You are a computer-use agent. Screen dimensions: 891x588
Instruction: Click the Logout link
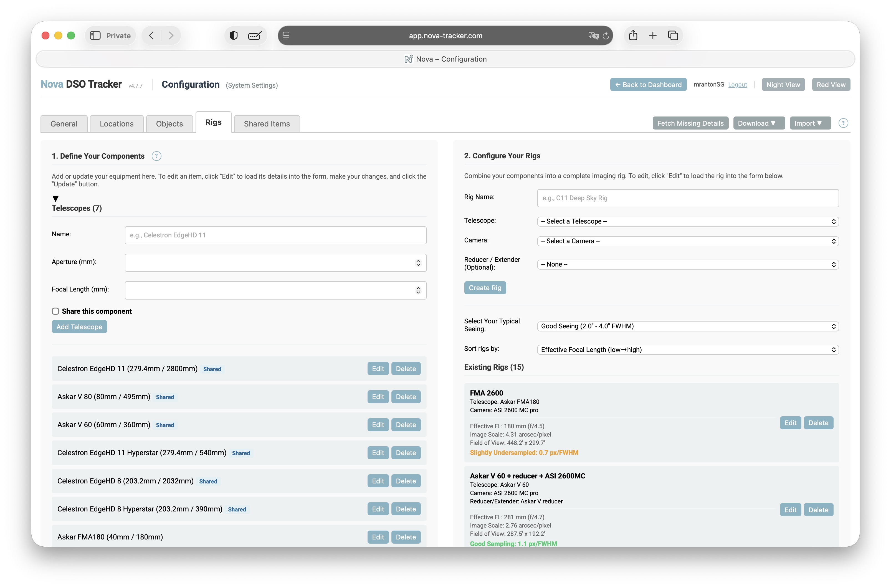click(x=737, y=85)
